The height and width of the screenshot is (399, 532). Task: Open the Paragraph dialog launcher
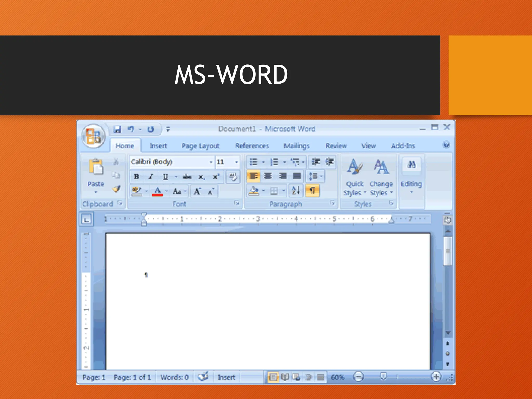332,203
